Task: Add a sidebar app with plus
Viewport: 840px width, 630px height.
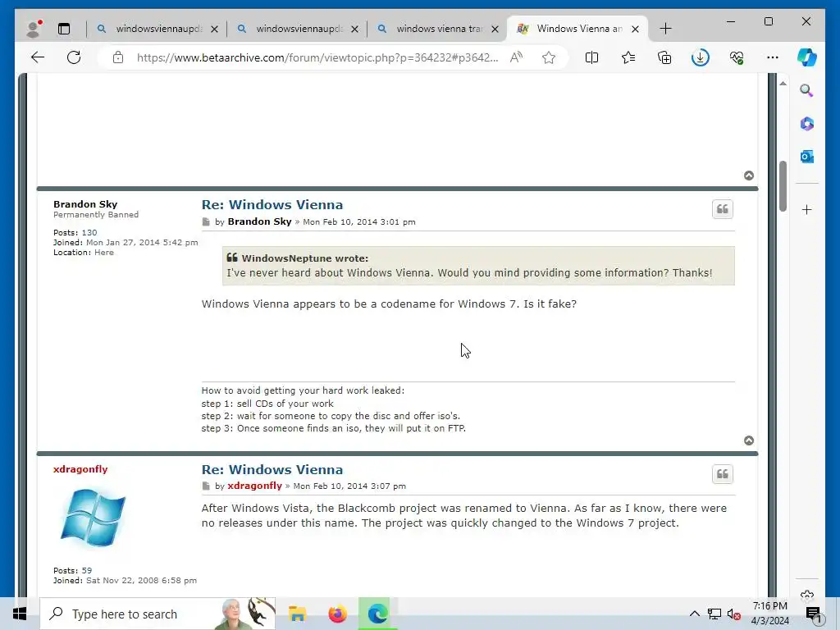Action: click(x=807, y=209)
